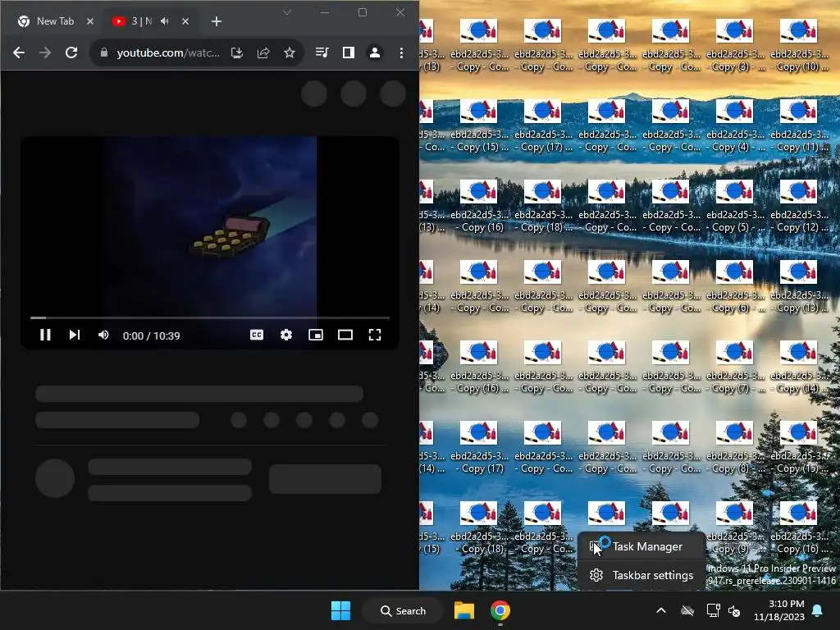Click the muted speaker tray icon
Viewport: 840px width, 630px height.
(734, 610)
